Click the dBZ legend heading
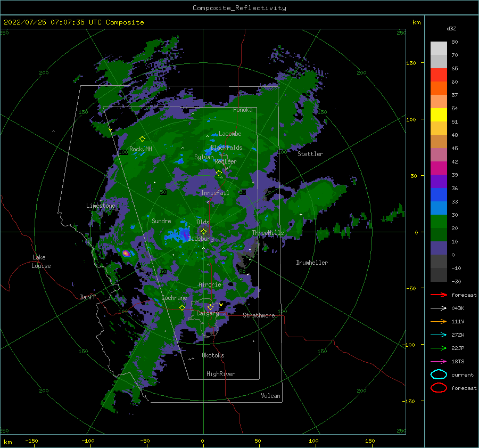 pyautogui.click(x=451, y=28)
